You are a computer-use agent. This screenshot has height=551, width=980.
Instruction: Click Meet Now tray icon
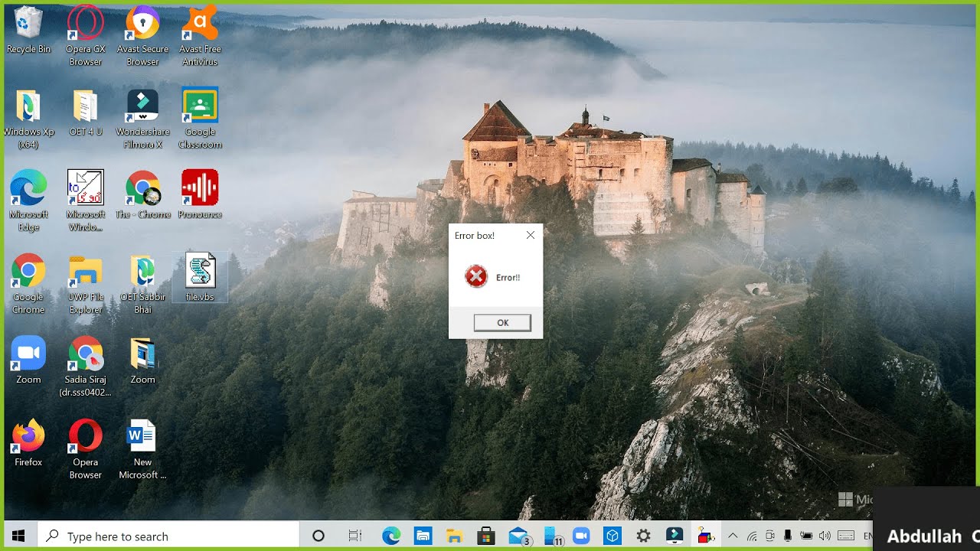click(770, 536)
